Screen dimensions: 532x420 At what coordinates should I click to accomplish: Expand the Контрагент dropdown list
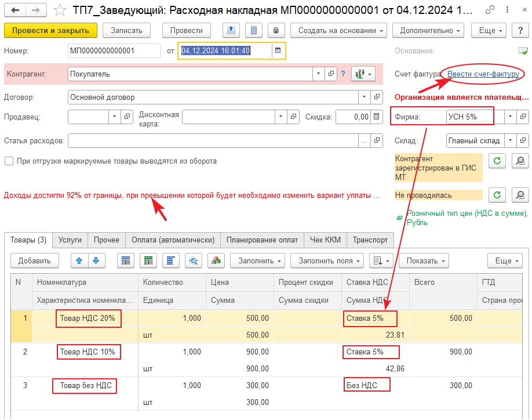coord(318,74)
